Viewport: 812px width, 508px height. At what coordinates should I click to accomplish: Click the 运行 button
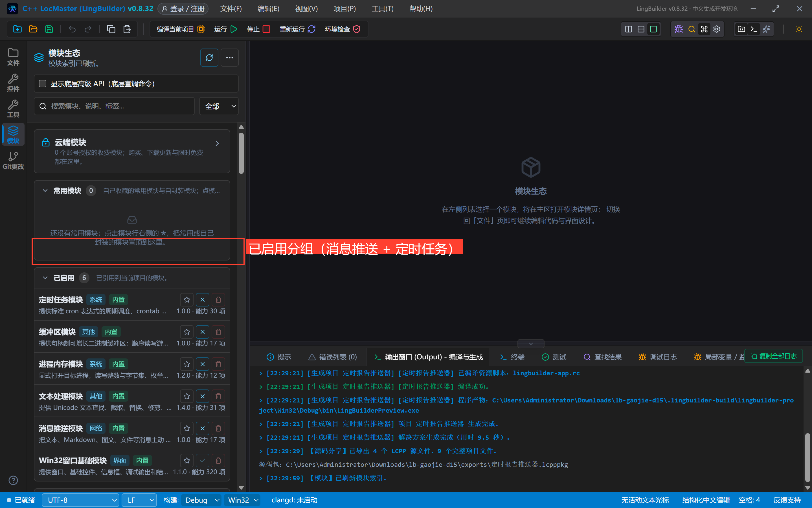click(x=226, y=29)
